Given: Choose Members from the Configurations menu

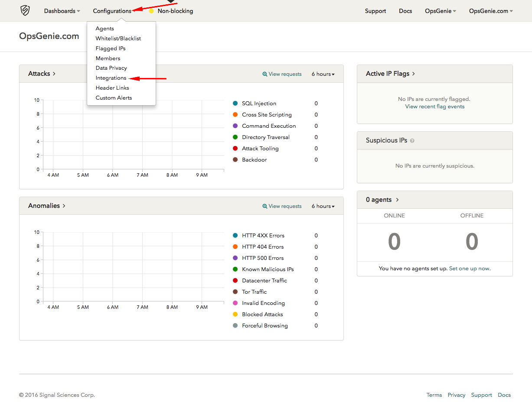Looking at the screenshot, I should coord(108,58).
